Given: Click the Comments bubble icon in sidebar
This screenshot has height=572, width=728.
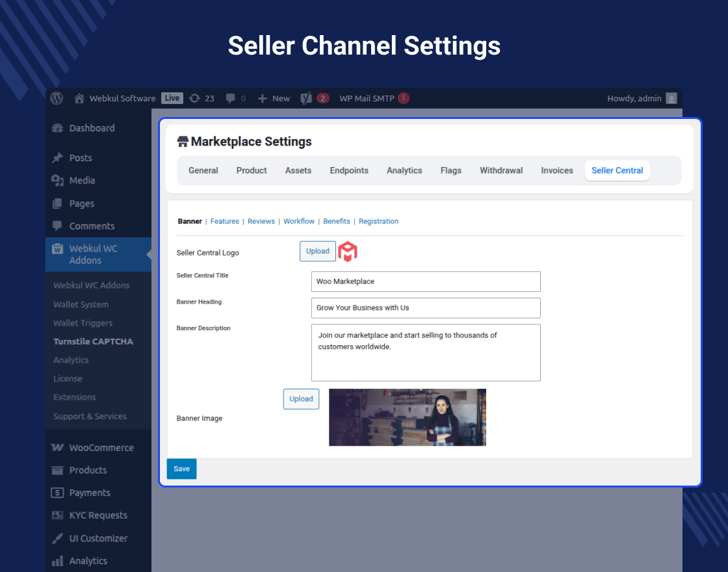Looking at the screenshot, I should [58, 226].
